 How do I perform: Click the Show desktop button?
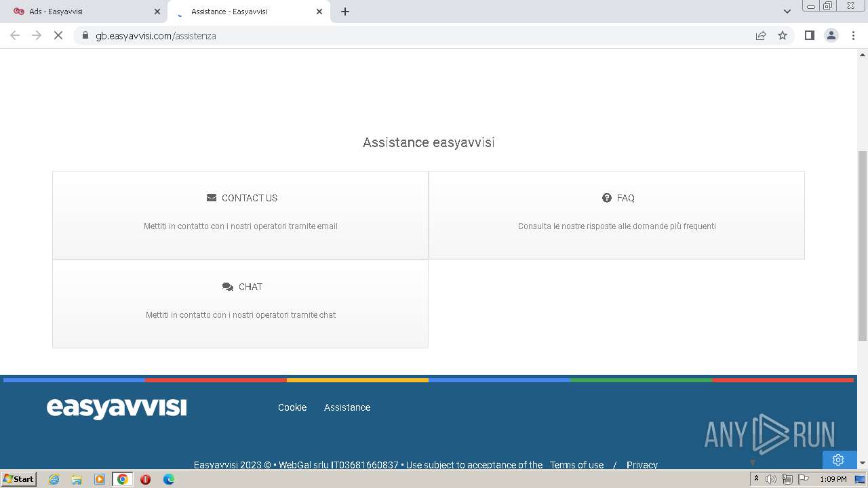pos(860,479)
